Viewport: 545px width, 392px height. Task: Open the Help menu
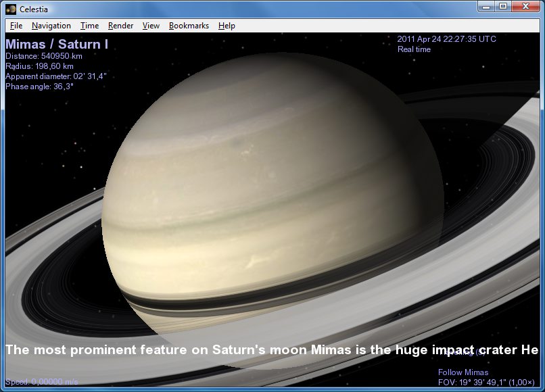point(227,26)
